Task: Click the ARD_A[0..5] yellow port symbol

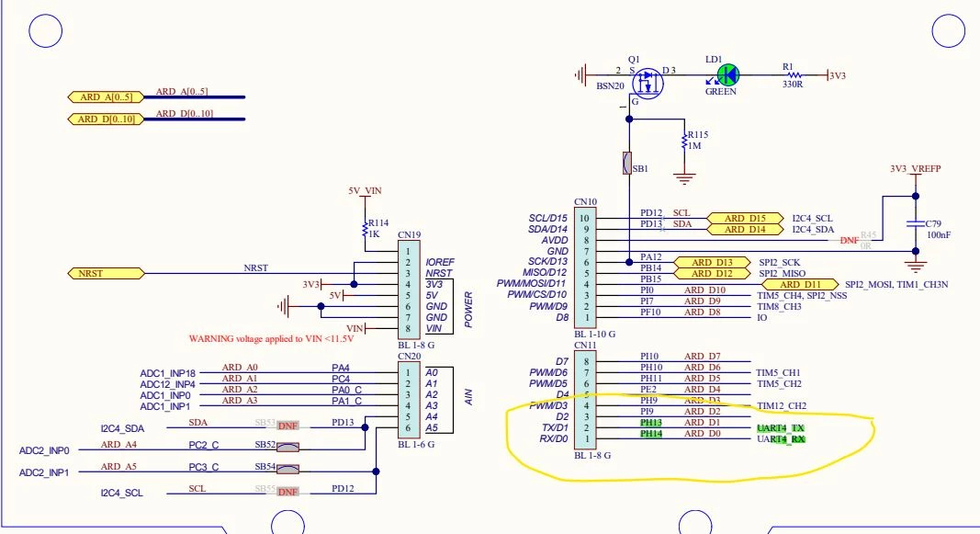Action: (106, 97)
